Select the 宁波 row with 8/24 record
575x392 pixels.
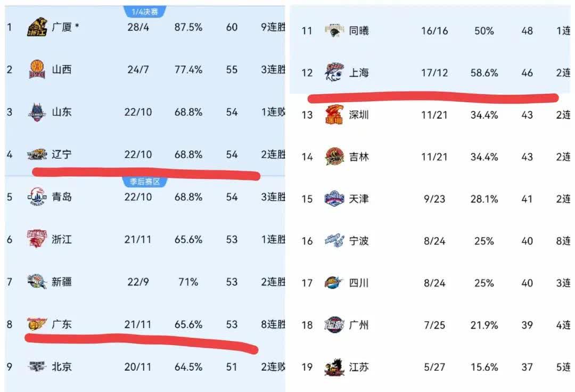tap(433, 241)
